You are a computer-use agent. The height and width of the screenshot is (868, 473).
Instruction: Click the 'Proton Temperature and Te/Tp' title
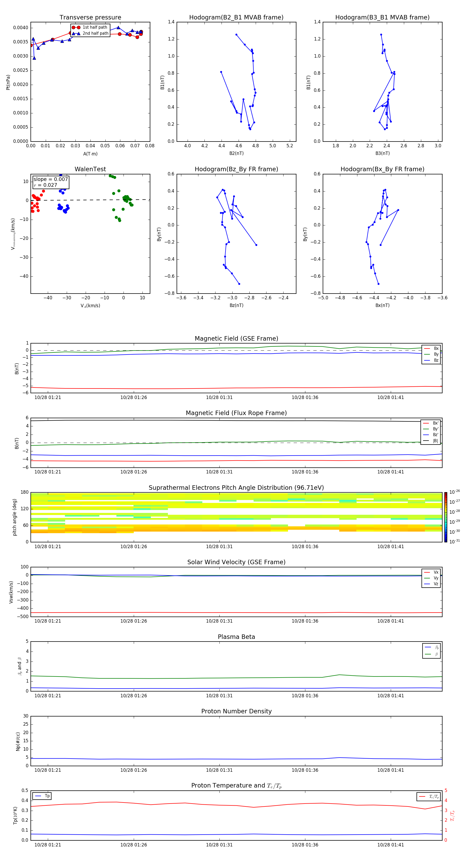[x=236, y=786]
